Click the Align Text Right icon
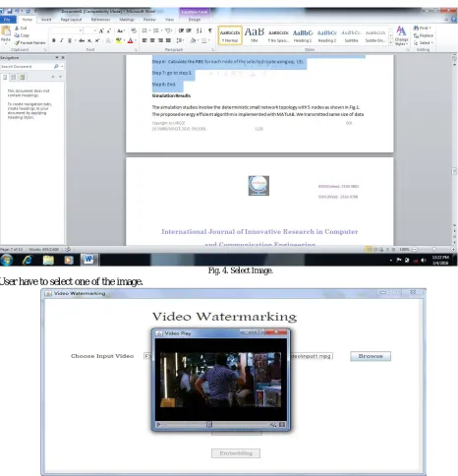The width and height of the screenshot is (458, 476). click(x=160, y=40)
